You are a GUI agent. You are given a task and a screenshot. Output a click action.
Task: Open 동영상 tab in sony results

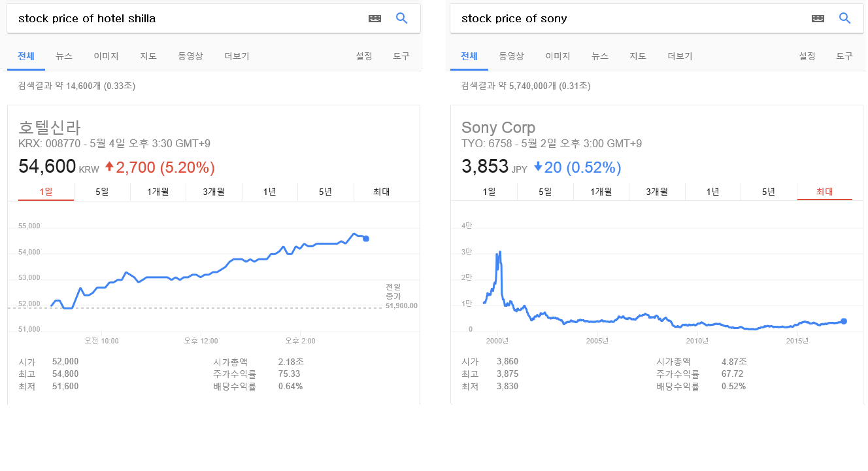(511, 56)
